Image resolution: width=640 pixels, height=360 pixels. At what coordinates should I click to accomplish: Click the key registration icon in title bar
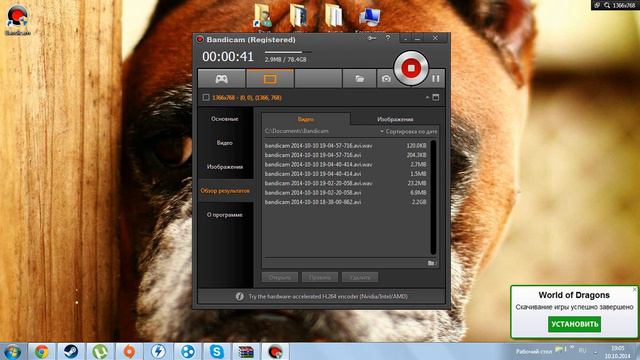tap(371, 38)
